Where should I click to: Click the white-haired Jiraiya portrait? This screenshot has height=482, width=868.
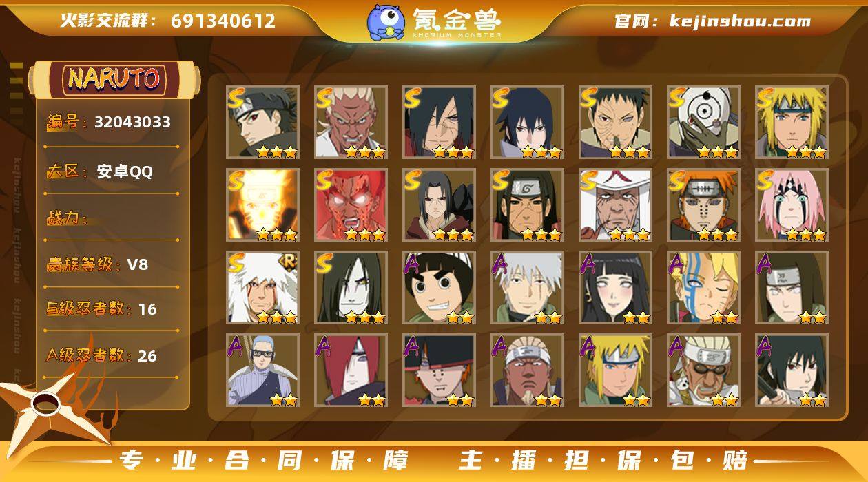[262, 287]
